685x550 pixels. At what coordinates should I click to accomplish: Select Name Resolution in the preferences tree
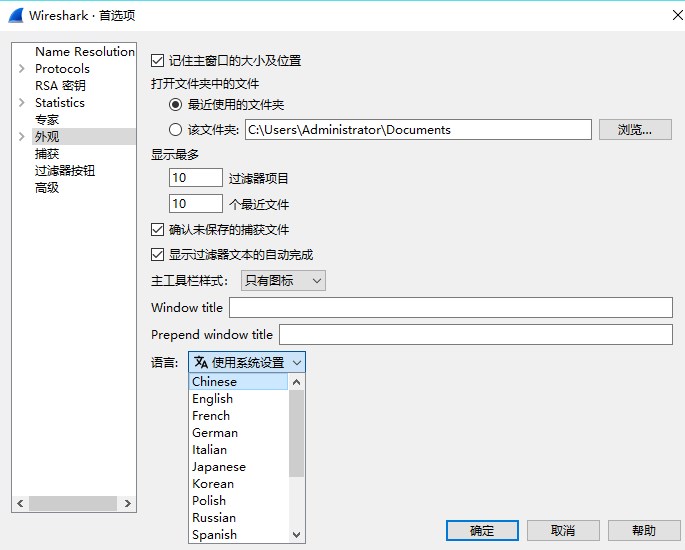pyautogui.click(x=85, y=52)
